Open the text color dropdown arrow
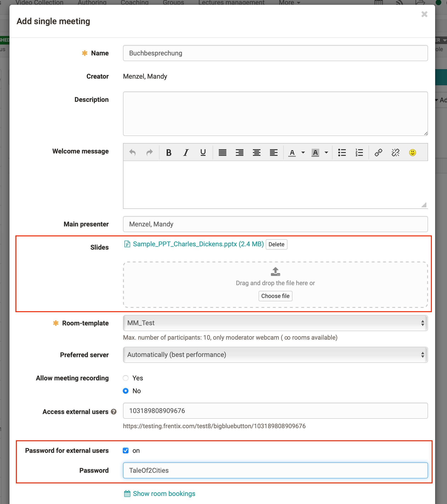The width and height of the screenshot is (447, 504). [x=303, y=153]
